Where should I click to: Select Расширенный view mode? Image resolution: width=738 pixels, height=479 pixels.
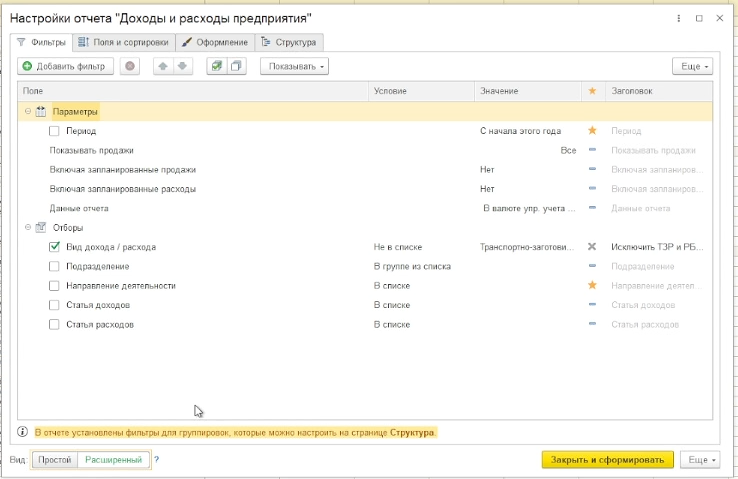point(113,460)
